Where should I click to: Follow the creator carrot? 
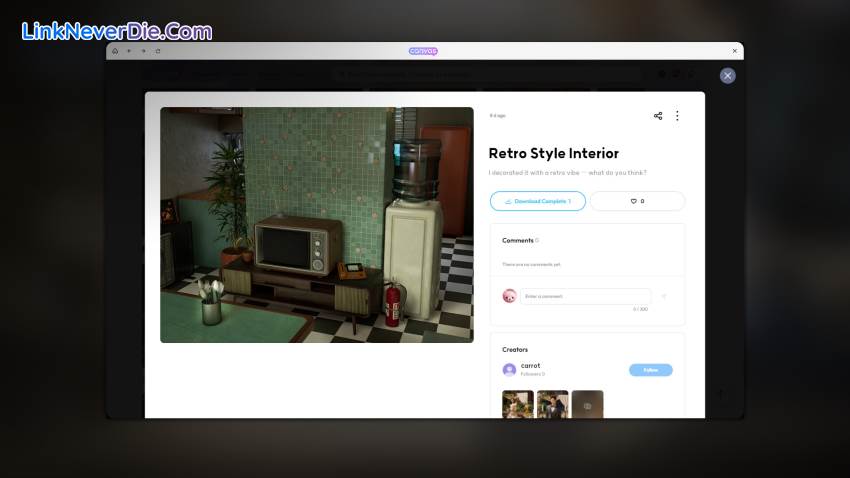651,370
